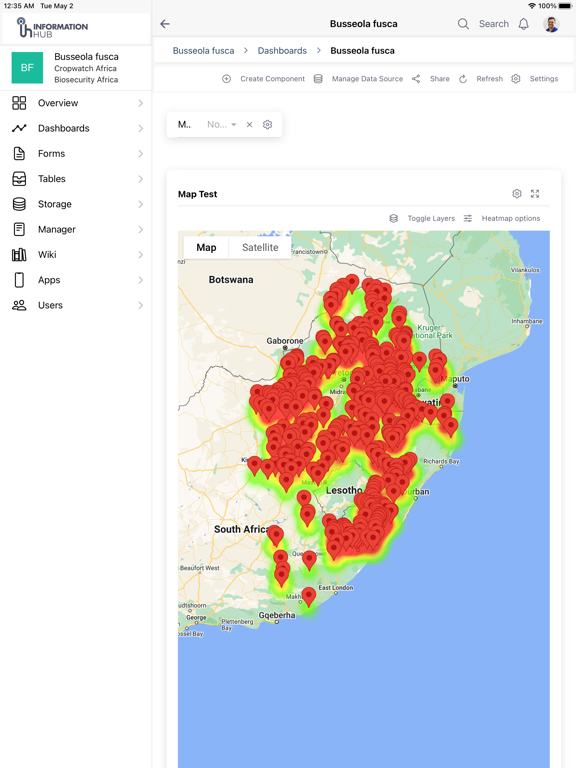Open the Storage menu item
The width and height of the screenshot is (576, 768).
click(76, 204)
